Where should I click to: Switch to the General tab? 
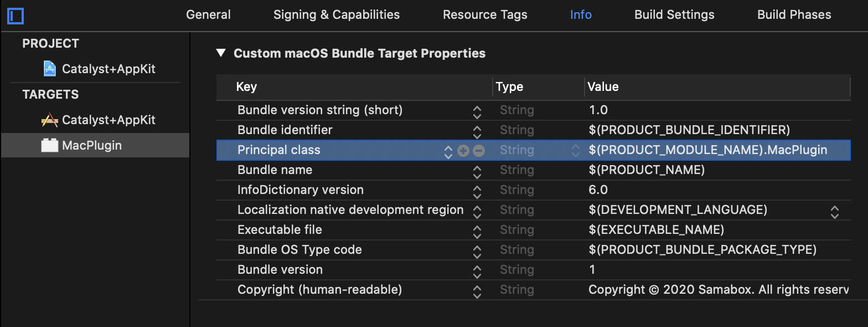(208, 15)
